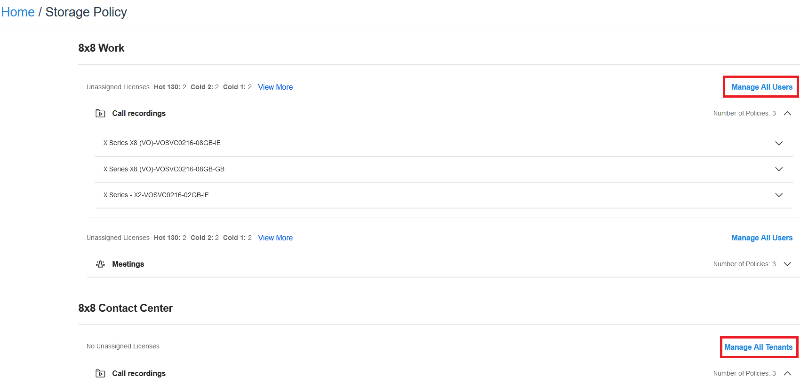Click the Storage Policy breadcrumb item

pyautogui.click(x=86, y=12)
